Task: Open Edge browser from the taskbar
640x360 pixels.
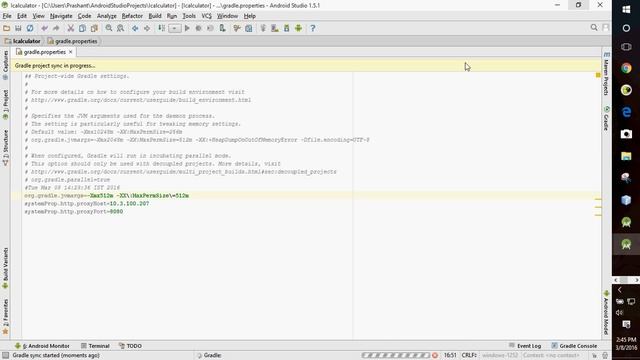Action: click(626, 112)
